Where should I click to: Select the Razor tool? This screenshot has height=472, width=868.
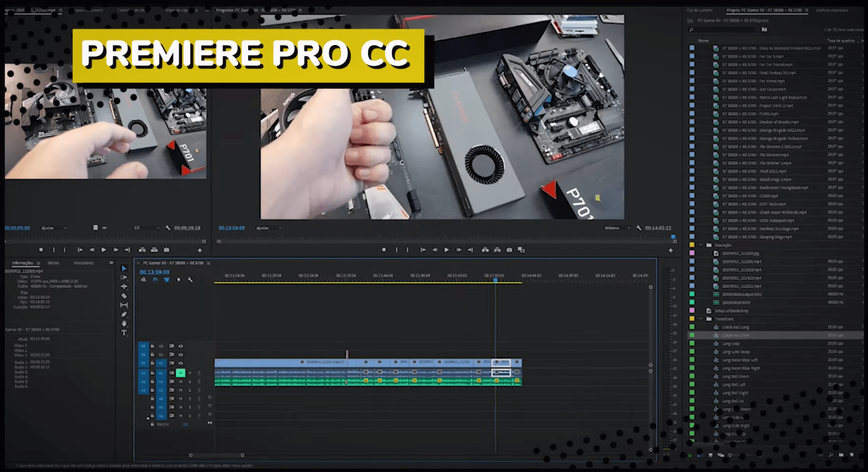[x=124, y=296]
